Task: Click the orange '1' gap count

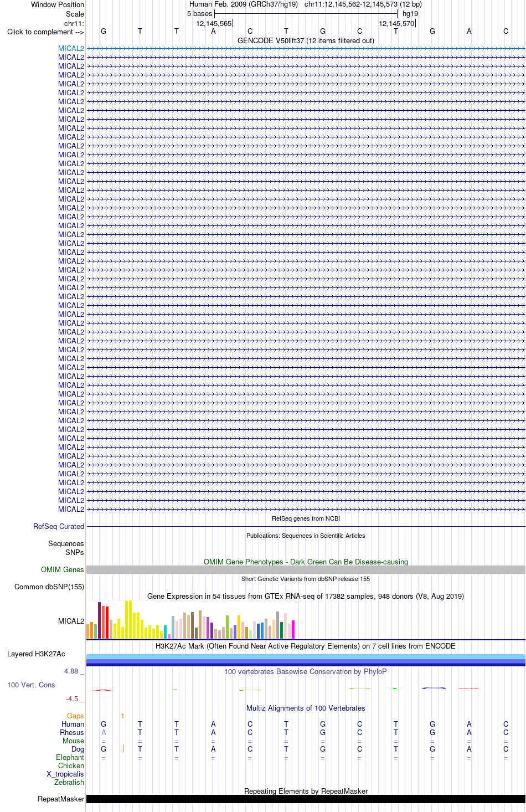Action: 122,716
